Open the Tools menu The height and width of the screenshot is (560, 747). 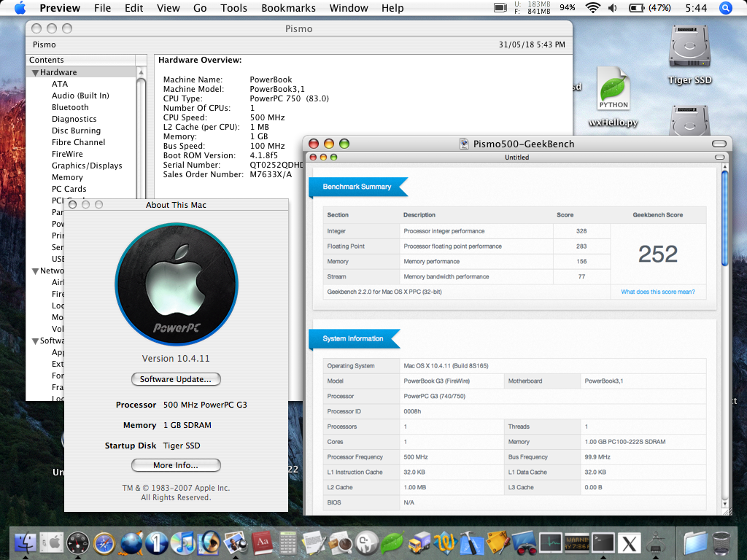click(x=233, y=8)
